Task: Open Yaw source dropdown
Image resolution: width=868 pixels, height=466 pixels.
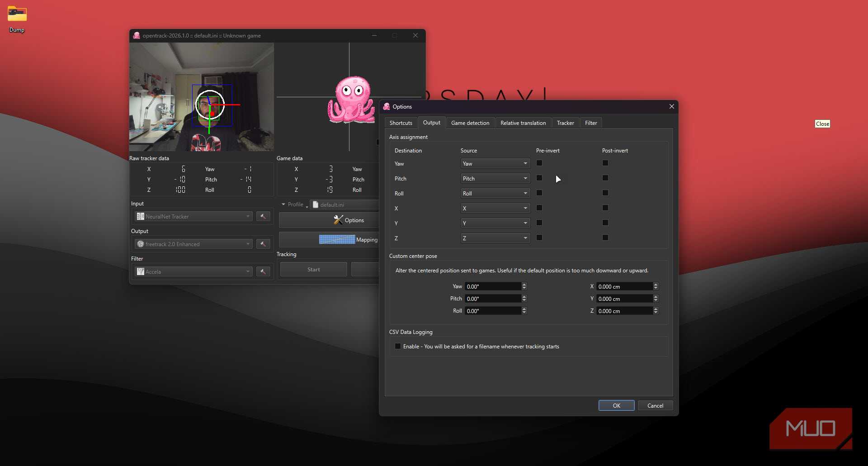Action: click(495, 163)
